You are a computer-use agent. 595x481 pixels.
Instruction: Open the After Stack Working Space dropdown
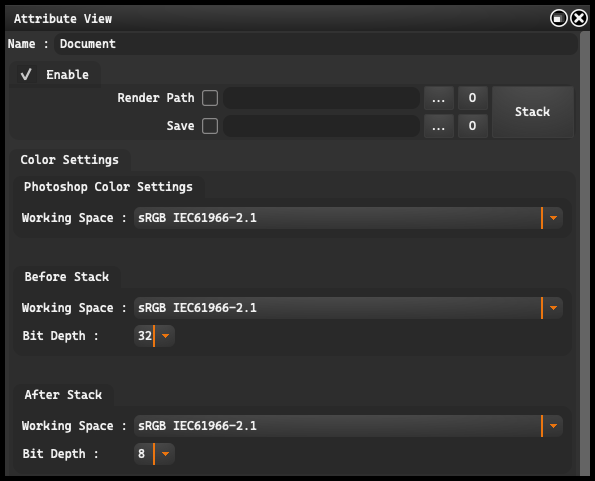point(348,426)
